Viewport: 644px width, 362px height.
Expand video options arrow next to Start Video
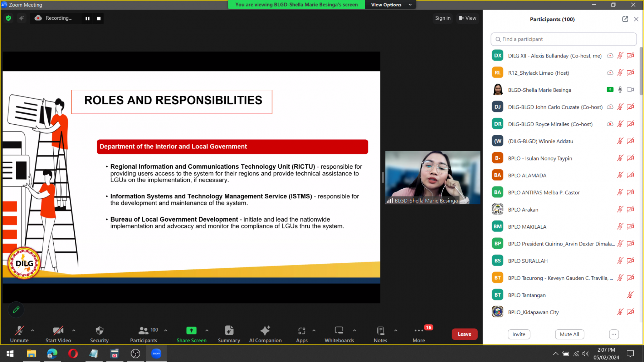click(x=74, y=331)
